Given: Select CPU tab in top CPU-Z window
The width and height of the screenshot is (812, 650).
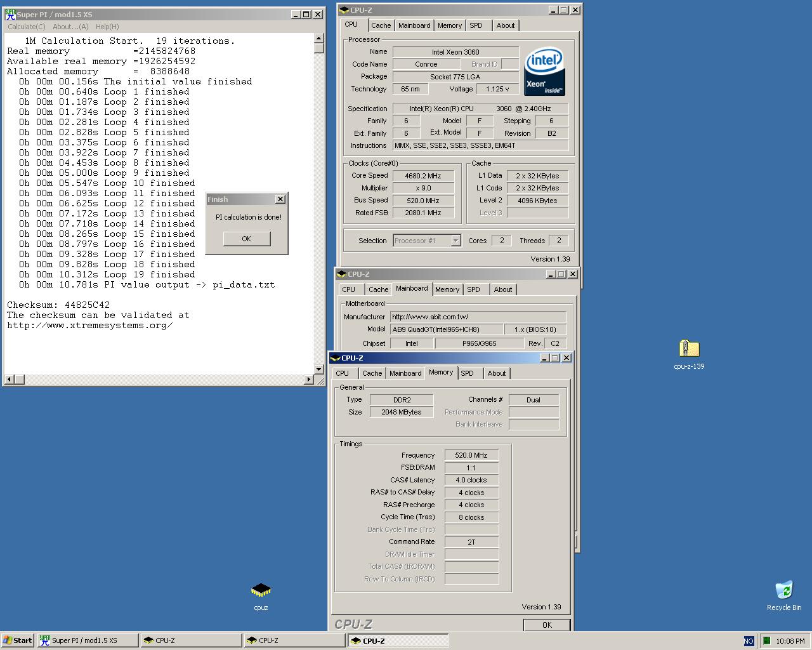Looking at the screenshot, I should tap(351, 24).
